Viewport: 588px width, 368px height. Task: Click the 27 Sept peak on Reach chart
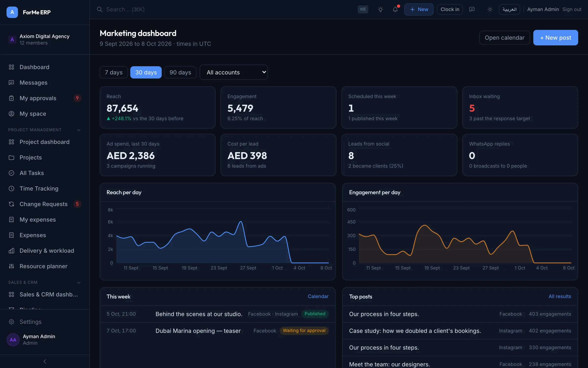point(241,222)
